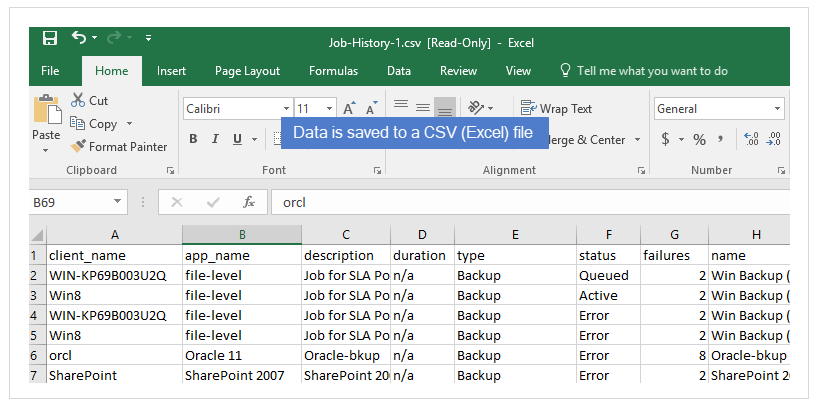Click Increase Font Size icon

point(349,108)
